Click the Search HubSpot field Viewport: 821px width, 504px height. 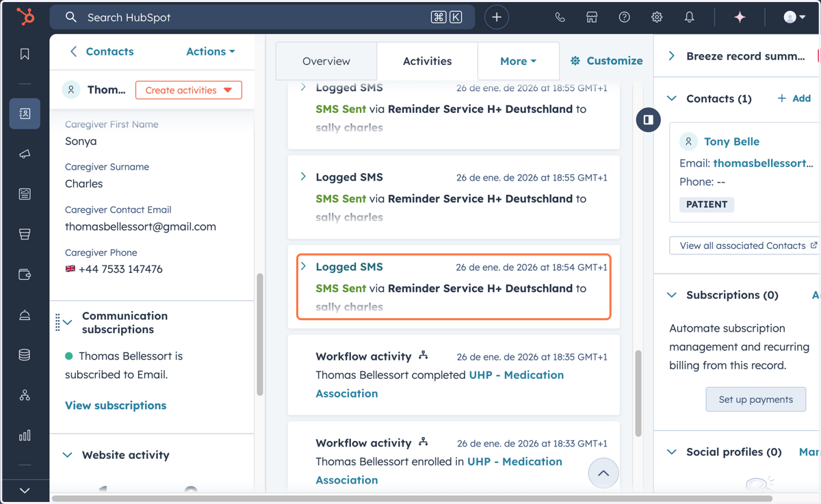click(x=263, y=17)
